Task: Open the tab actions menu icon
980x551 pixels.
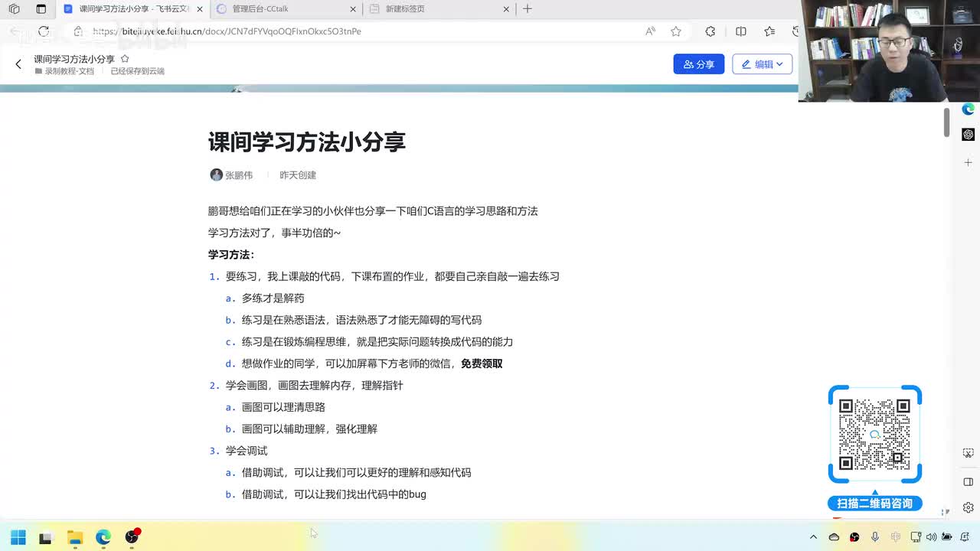Action: (41, 9)
